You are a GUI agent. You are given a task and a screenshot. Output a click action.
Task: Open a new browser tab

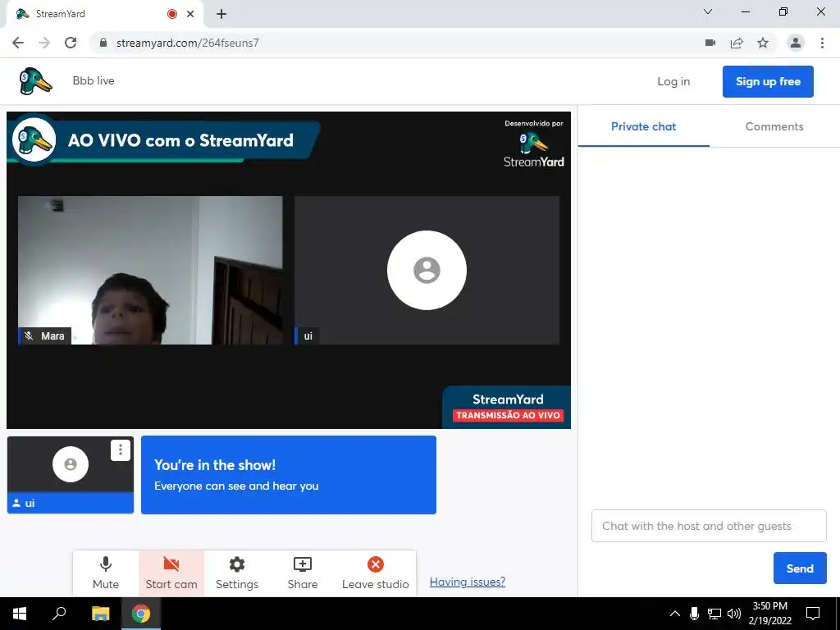pos(221,14)
